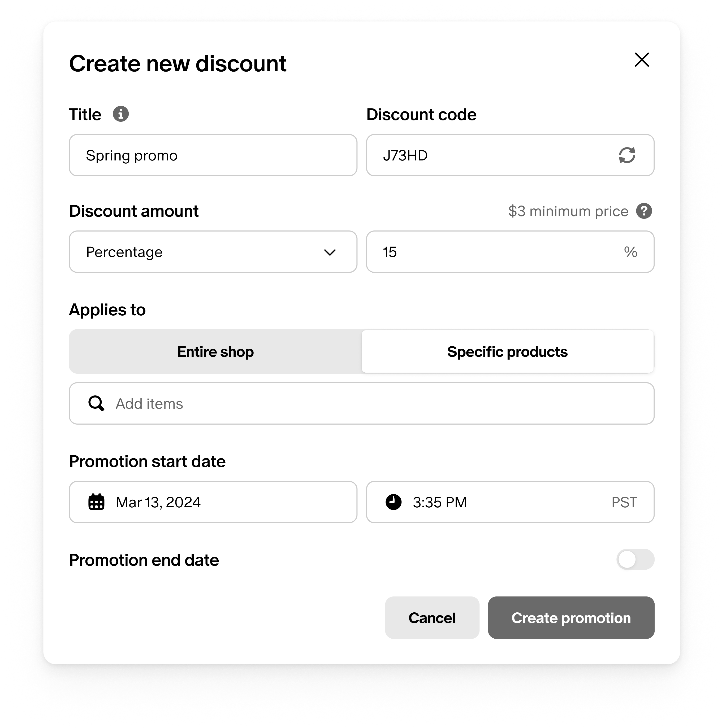Click the percent symbol in discount amount
This screenshot has height=728, width=722.
coord(631,252)
